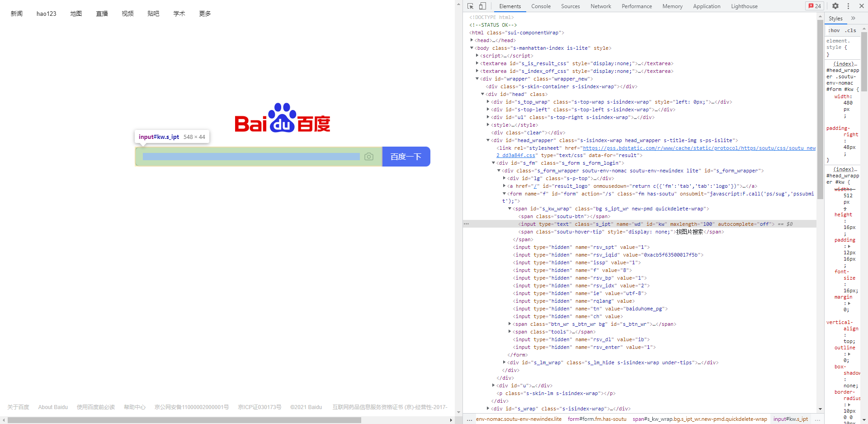Click the camera image search icon

tap(369, 157)
